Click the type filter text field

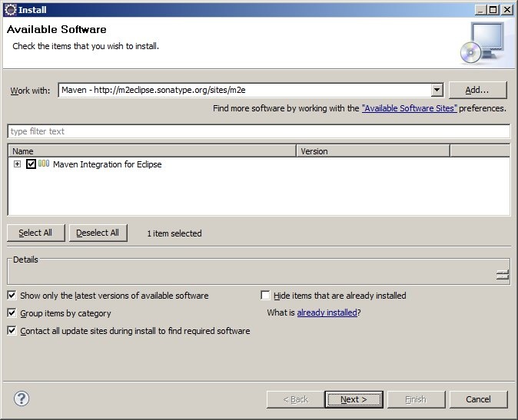(258, 131)
